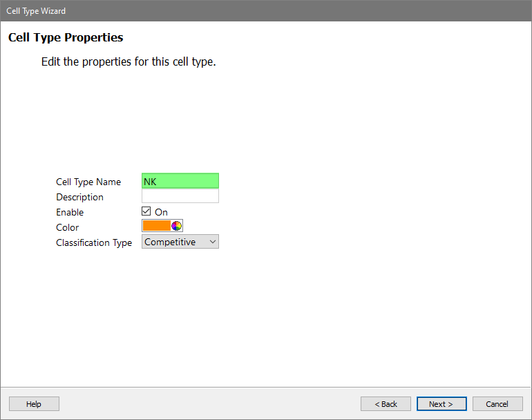
Task: Toggle the Enable checkbox
Action: click(146, 211)
